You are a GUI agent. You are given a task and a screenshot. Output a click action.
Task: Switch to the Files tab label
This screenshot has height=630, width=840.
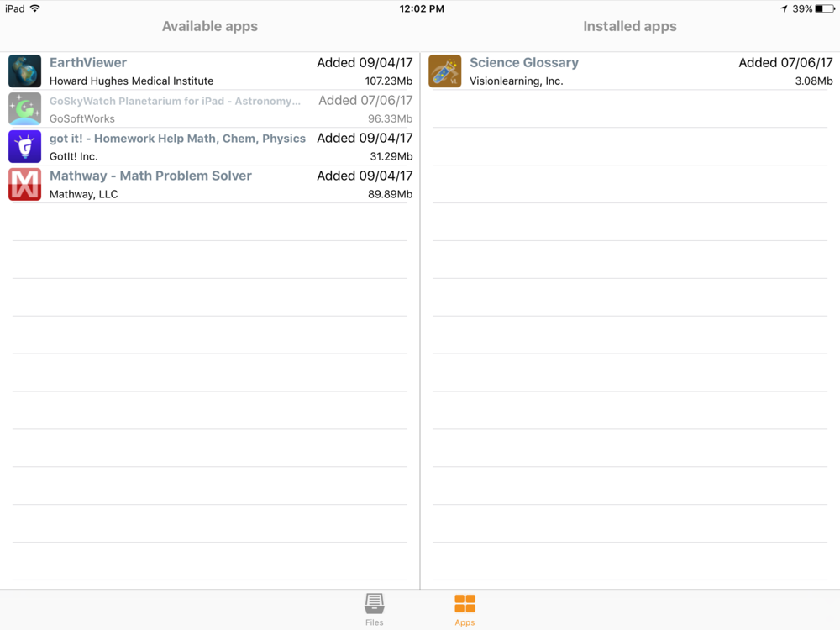(x=374, y=622)
